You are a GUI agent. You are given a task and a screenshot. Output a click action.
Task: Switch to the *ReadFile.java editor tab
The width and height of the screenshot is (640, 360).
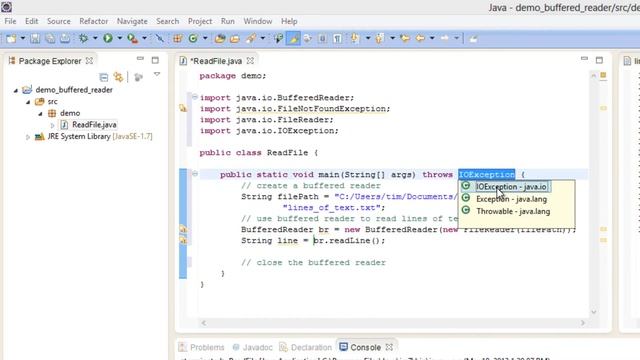pyautogui.click(x=216, y=61)
